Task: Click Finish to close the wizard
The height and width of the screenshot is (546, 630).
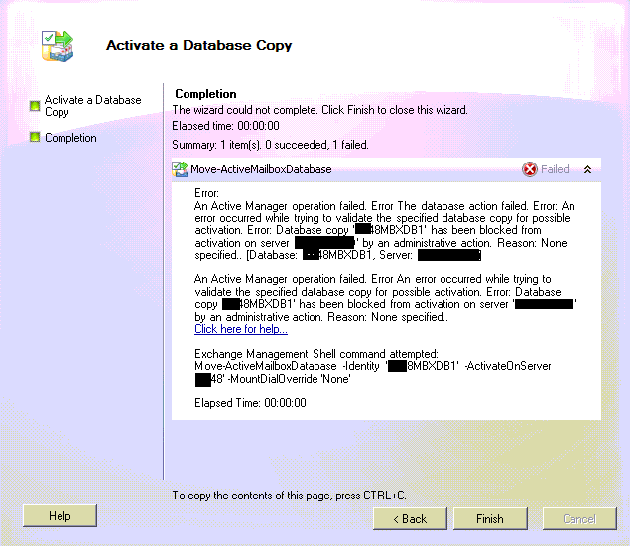Action: click(490, 519)
